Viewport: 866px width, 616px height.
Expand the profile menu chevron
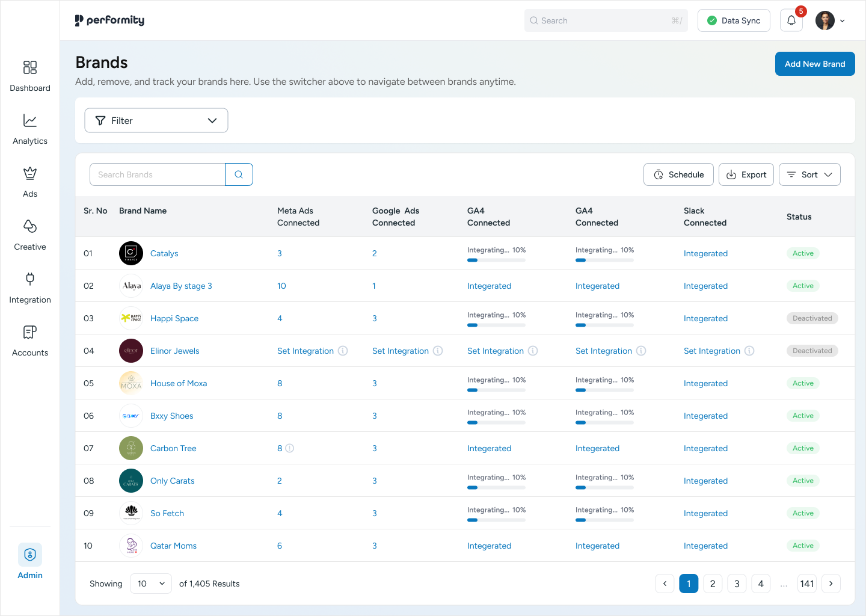843,20
